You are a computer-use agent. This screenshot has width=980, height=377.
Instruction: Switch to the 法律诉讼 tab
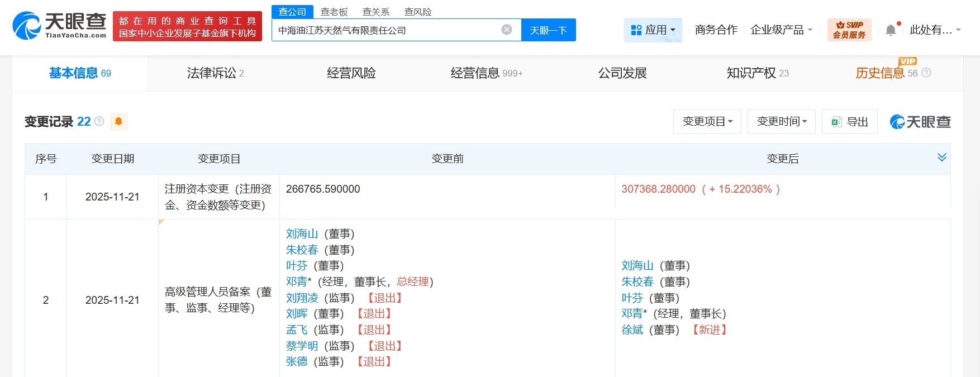(x=215, y=73)
